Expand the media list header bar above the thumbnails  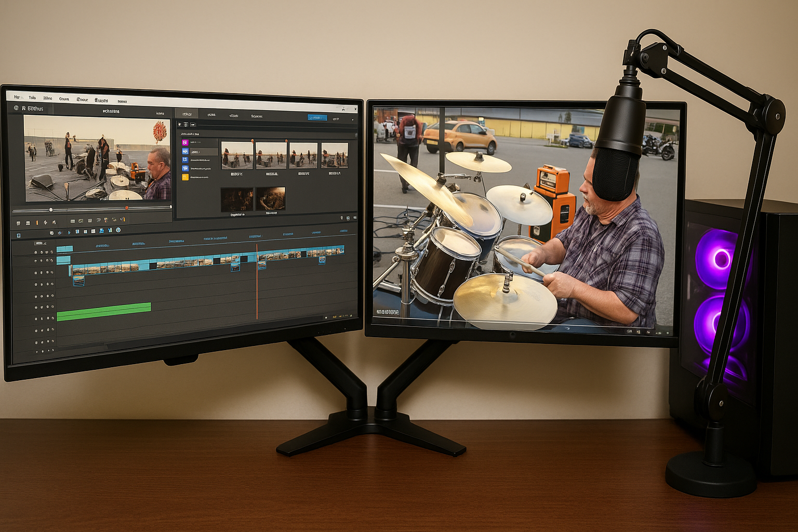click(x=234, y=134)
